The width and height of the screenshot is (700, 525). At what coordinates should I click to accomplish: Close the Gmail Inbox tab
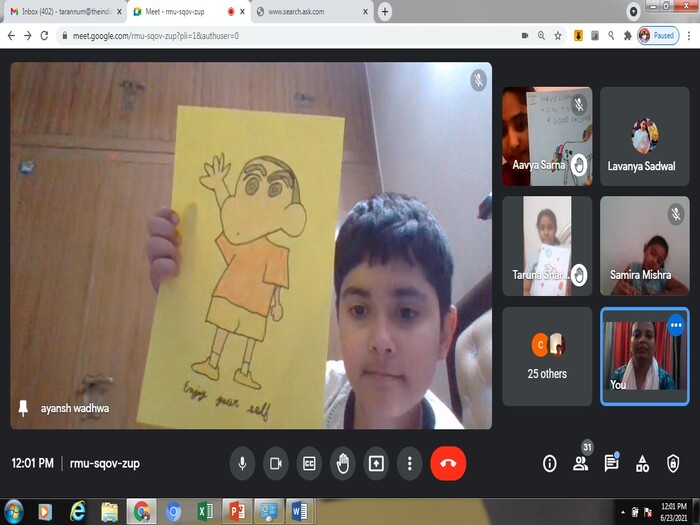(x=119, y=12)
